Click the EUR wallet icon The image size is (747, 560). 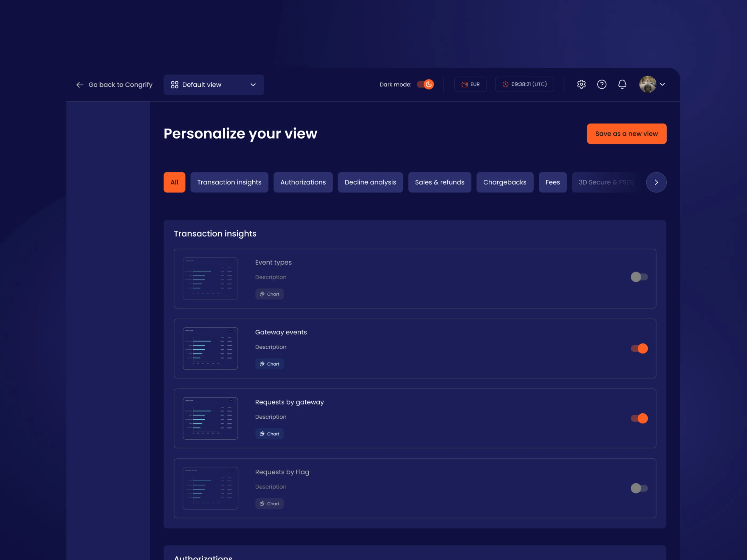coord(464,84)
